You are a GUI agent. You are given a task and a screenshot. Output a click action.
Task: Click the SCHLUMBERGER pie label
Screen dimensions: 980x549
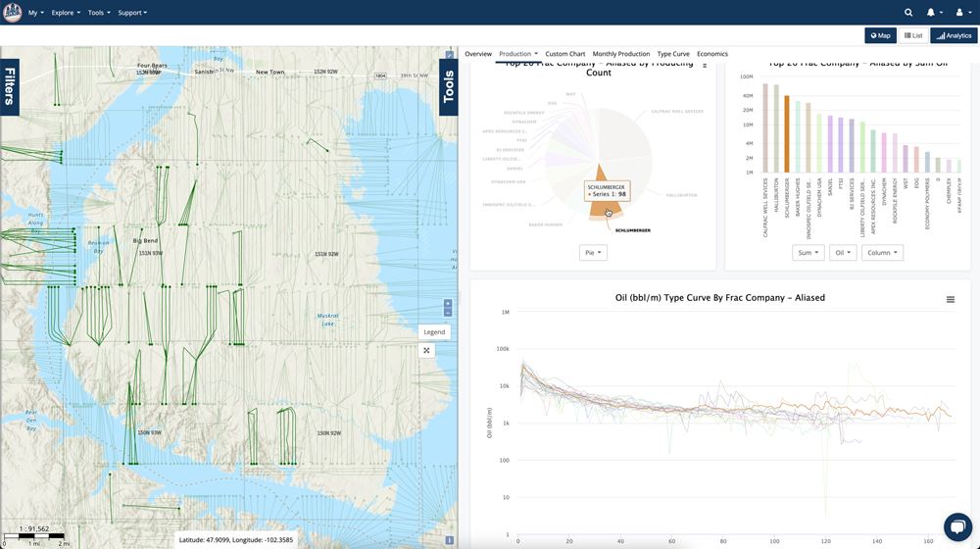(632, 230)
